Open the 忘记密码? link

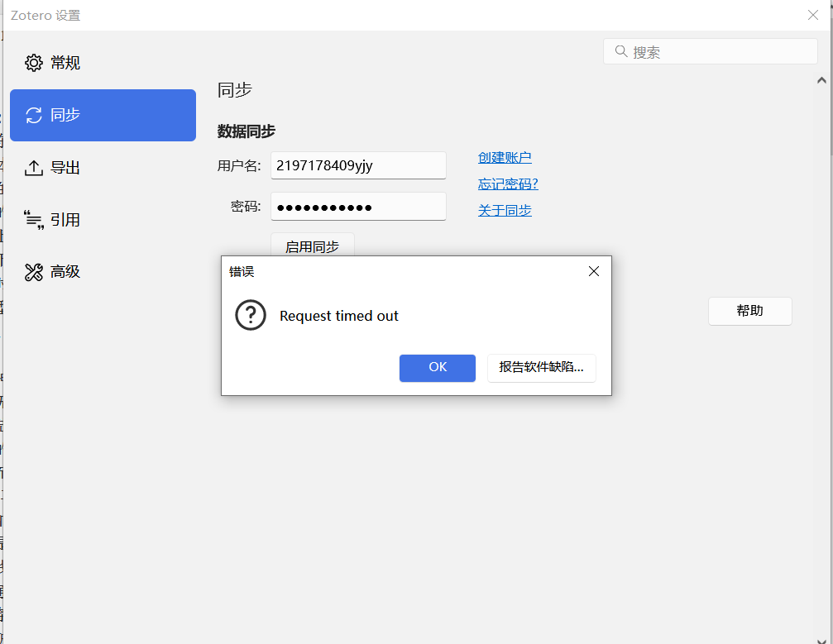pyautogui.click(x=508, y=184)
